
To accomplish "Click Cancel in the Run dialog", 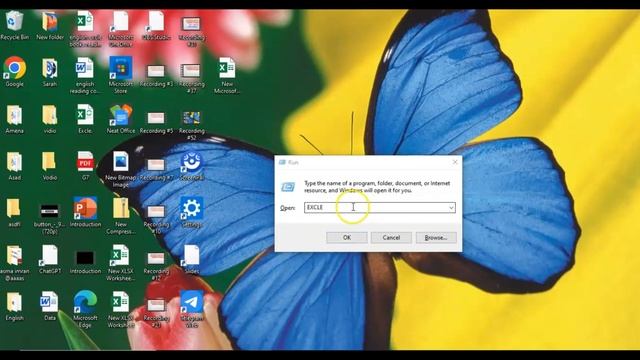I will (391, 238).
